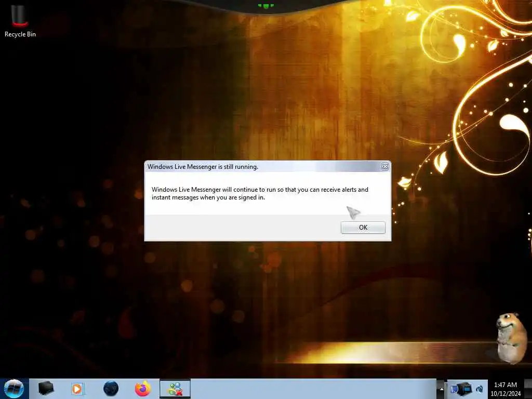Click the network computer tray icon

pyautogui.click(x=465, y=389)
